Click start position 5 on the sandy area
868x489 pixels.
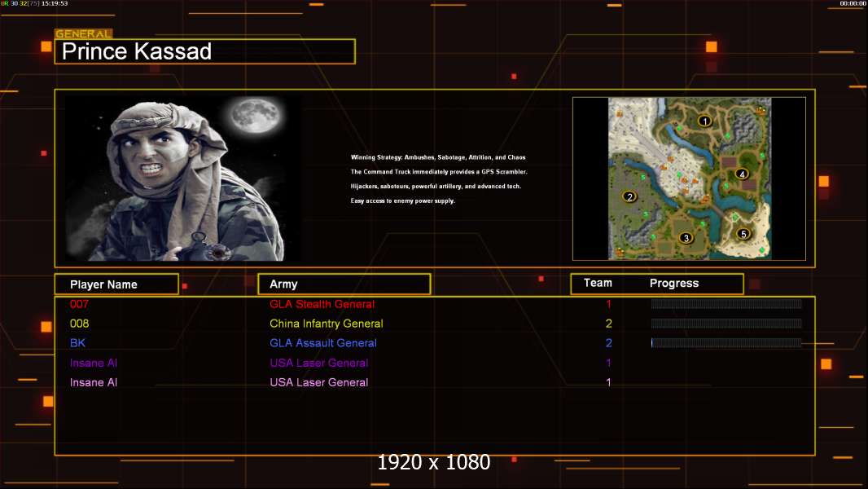tap(743, 234)
